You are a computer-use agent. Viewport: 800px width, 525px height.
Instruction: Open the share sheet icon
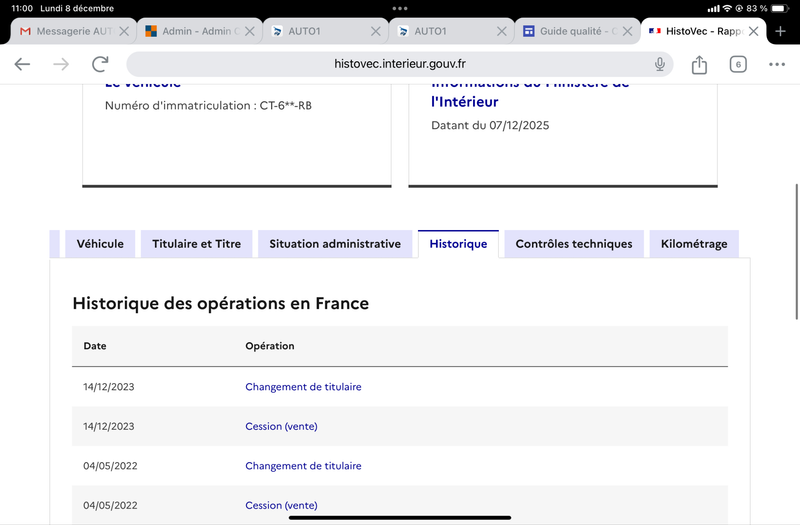[699, 64]
